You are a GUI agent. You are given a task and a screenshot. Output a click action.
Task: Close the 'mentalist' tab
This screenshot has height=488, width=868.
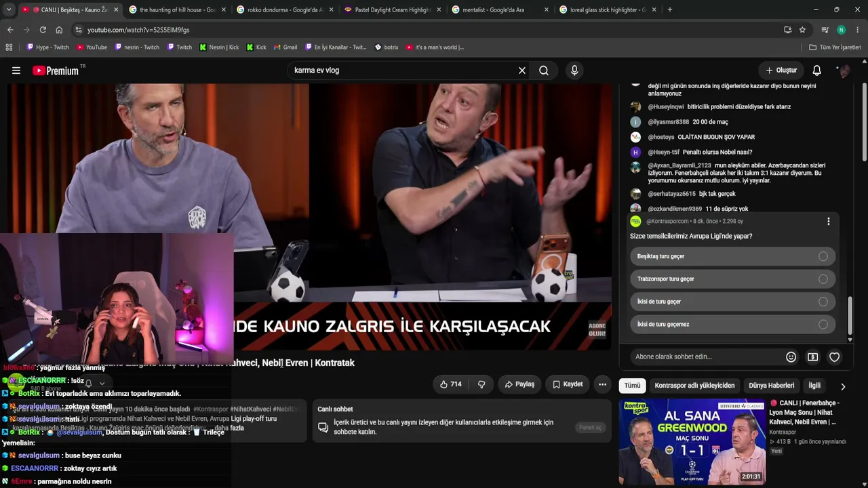(x=546, y=9)
